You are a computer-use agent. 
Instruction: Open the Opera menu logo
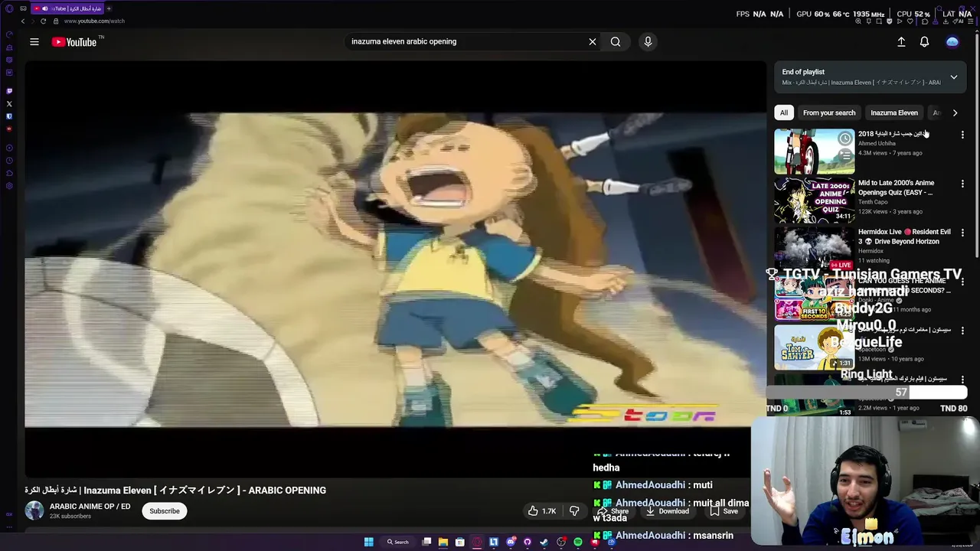pos(9,8)
